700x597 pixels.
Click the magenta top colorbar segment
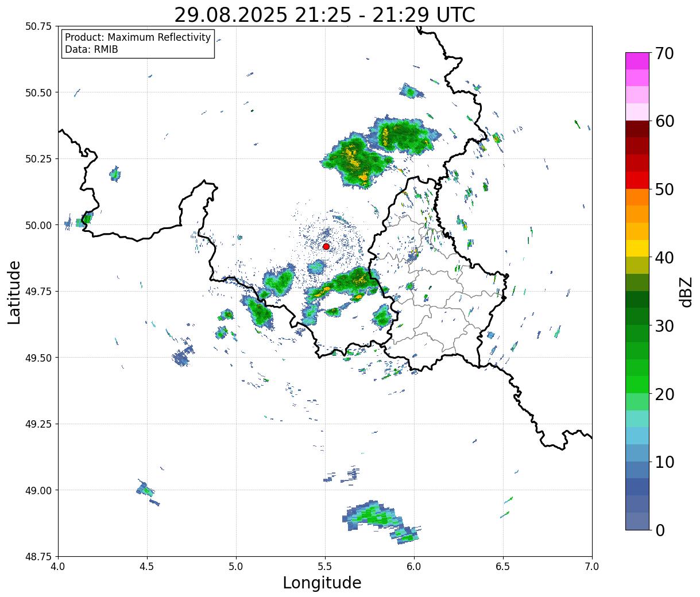click(637, 61)
